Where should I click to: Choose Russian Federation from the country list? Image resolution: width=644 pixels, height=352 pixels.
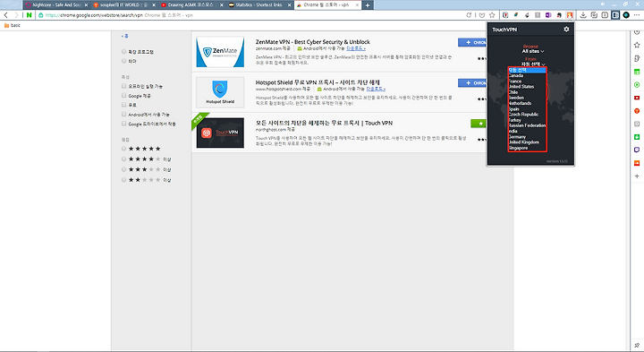tap(528, 125)
